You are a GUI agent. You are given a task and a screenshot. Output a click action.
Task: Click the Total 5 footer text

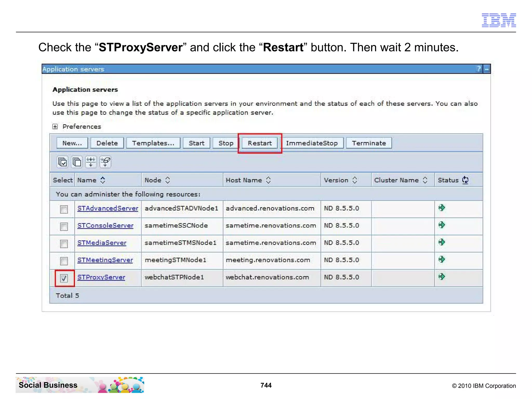click(67, 296)
